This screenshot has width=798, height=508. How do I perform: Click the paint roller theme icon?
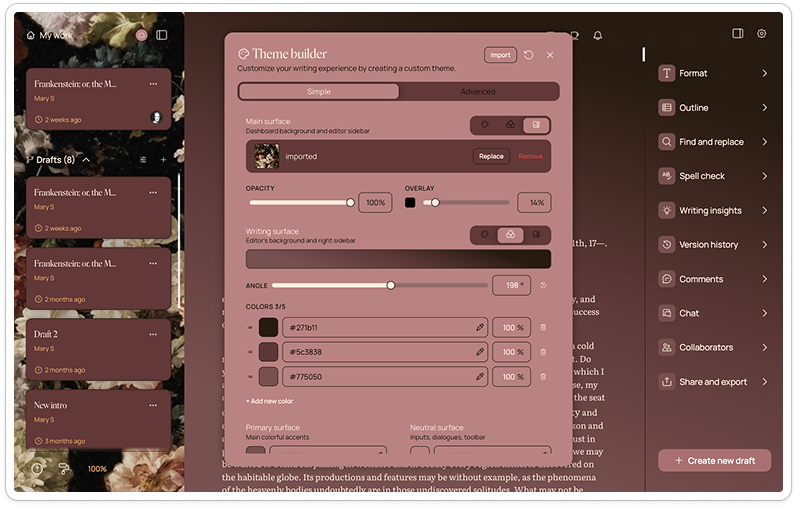tap(64, 469)
